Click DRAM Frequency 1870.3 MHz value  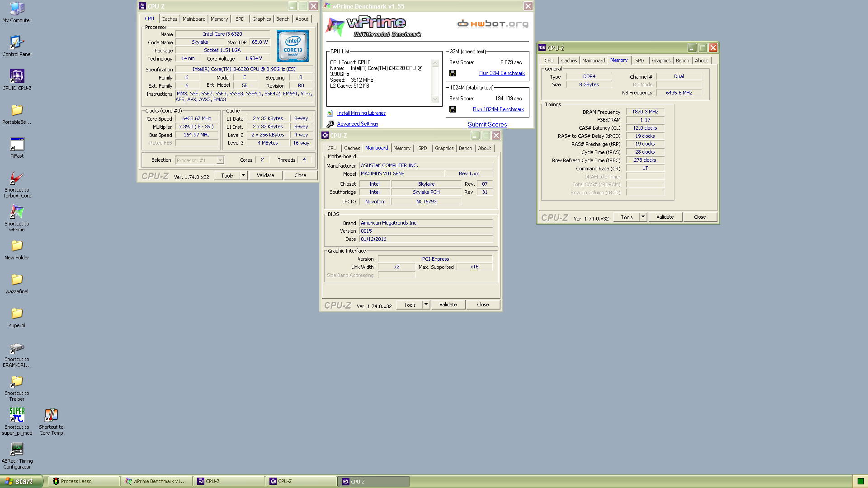[x=645, y=112]
